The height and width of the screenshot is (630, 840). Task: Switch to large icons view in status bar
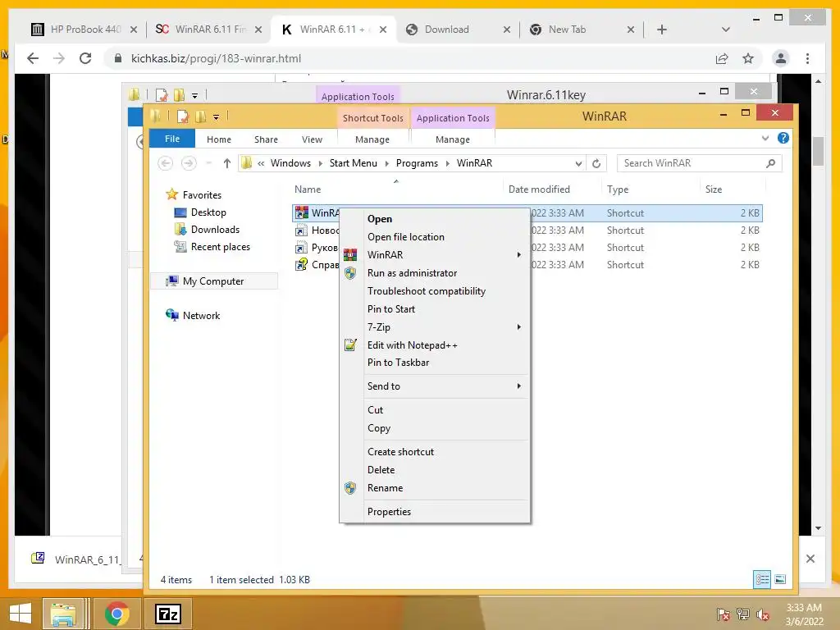[x=781, y=579]
